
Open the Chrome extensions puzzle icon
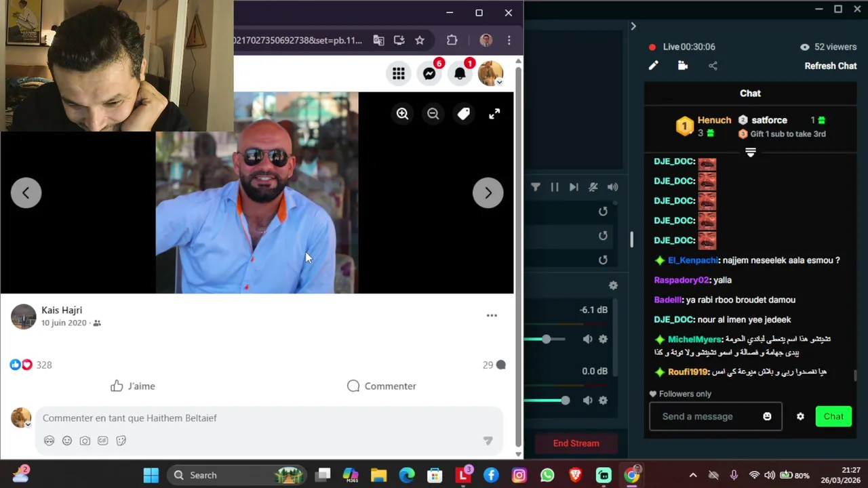452,40
